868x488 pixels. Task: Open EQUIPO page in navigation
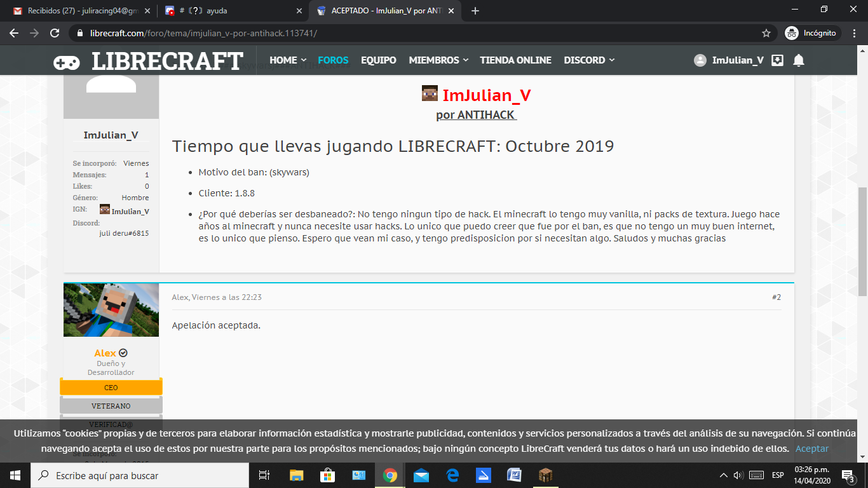click(x=379, y=60)
